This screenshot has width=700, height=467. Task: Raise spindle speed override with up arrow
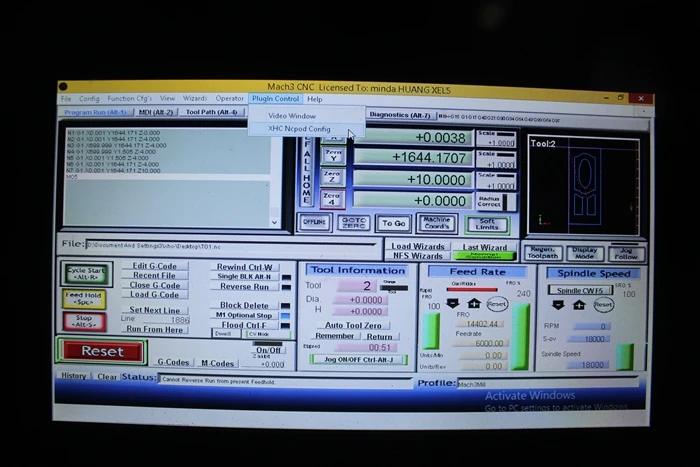click(579, 305)
